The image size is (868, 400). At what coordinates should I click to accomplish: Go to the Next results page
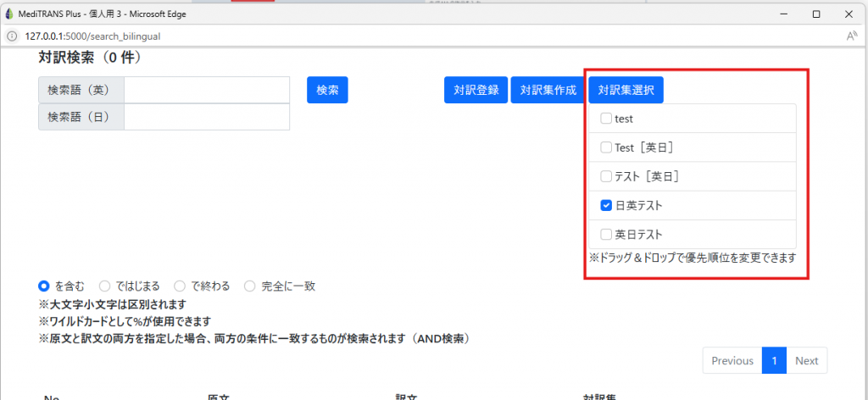tap(806, 361)
